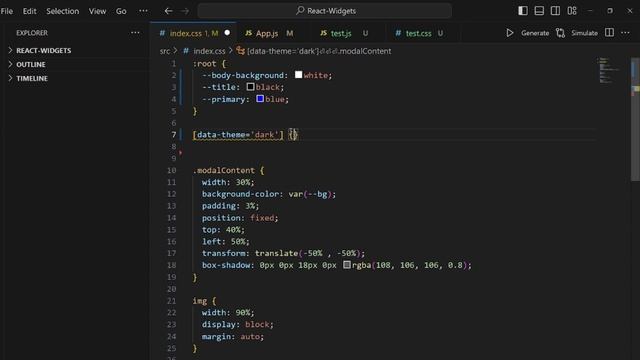Open the overflow menu ellipsis in menu bar
Viewport: 640px width, 360px height.
coord(143,11)
